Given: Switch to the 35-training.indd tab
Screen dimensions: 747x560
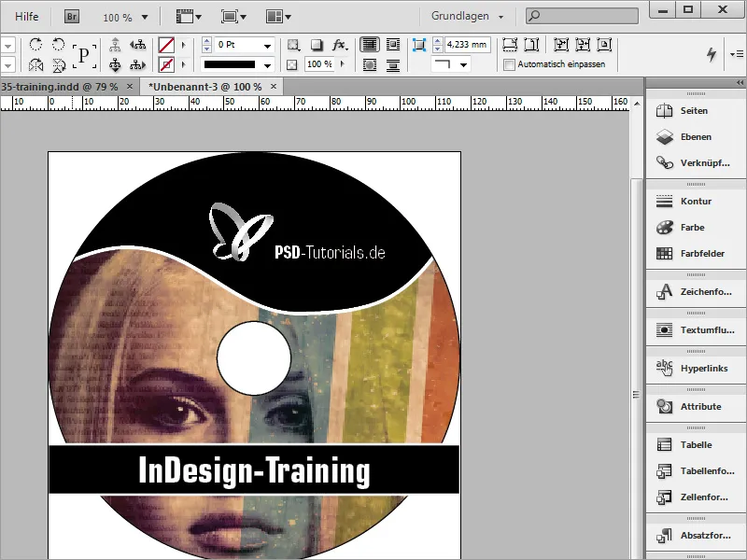Looking at the screenshot, I should click(60, 87).
